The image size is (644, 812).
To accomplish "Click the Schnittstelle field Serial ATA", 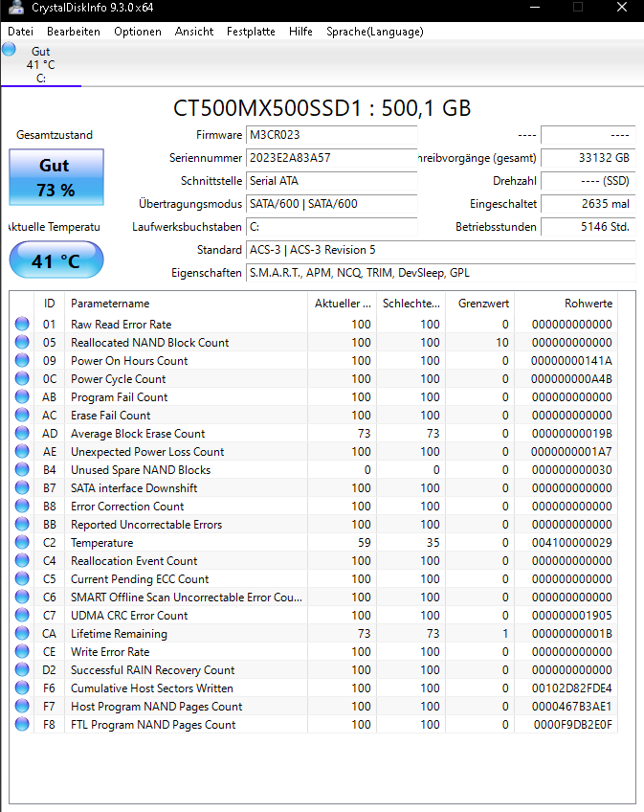I will click(331, 181).
